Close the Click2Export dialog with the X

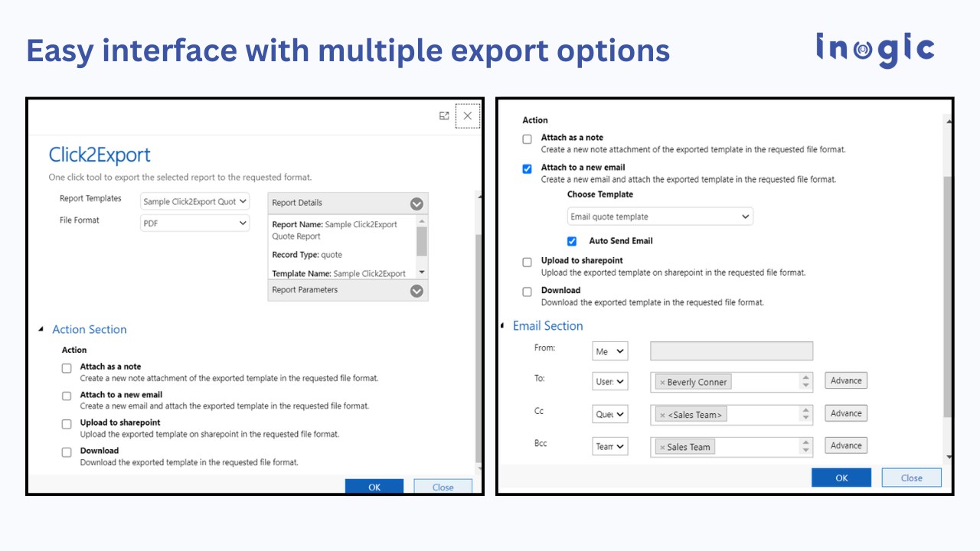click(468, 116)
